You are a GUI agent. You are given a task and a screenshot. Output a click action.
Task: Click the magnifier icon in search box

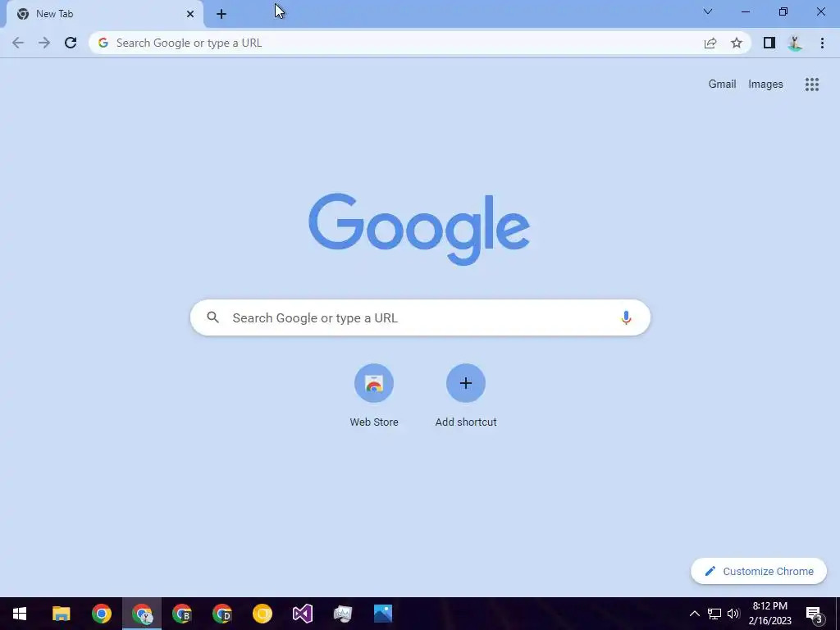pos(212,317)
